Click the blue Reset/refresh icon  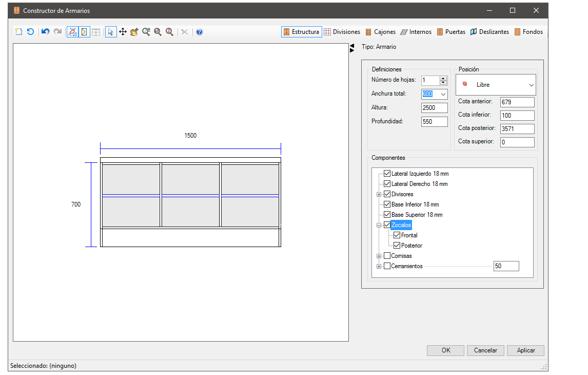tap(30, 32)
